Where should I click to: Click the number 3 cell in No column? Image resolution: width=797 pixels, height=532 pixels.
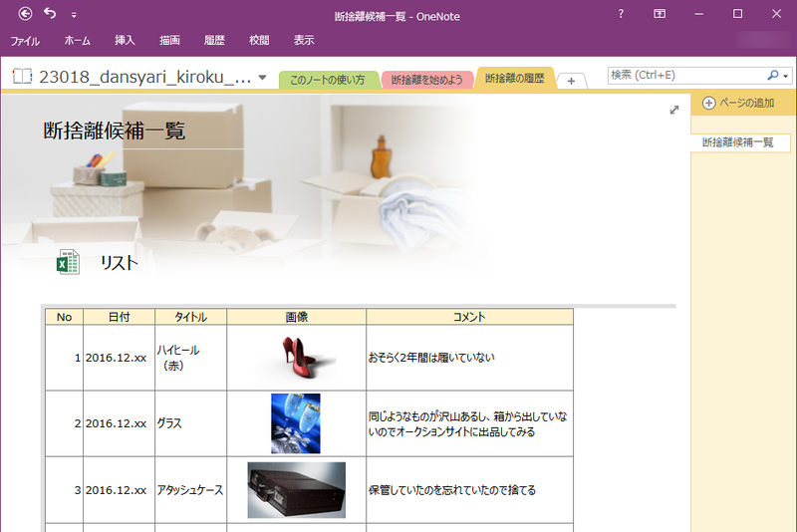click(x=64, y=490)
